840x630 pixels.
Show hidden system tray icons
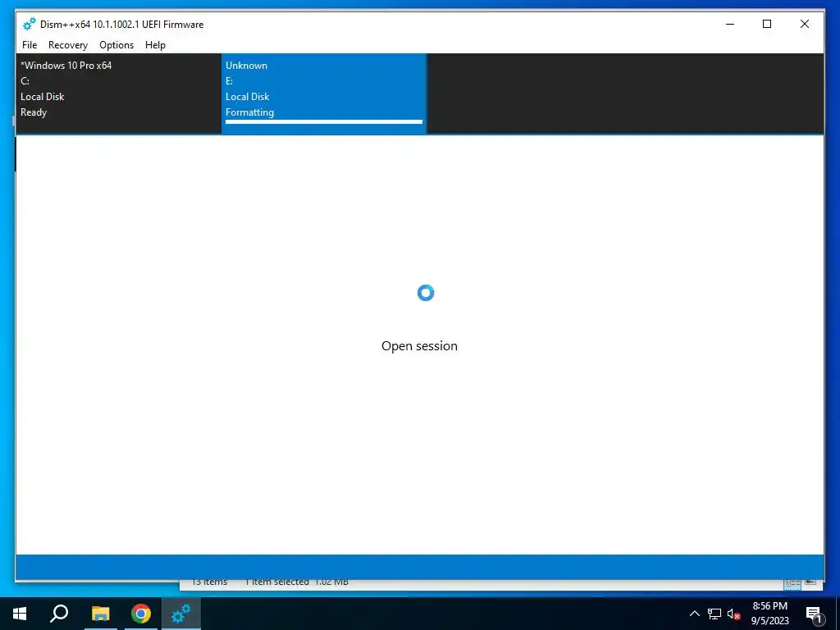pos(694,614)
